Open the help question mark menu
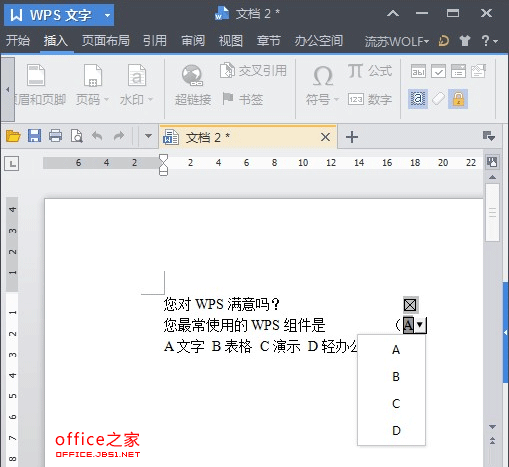This screenshot has height=467, width=509. [489, 41]
